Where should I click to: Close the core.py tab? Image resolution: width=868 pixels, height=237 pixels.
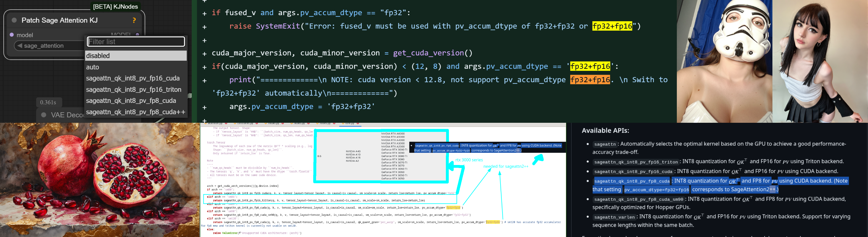[x=358, y=123]
